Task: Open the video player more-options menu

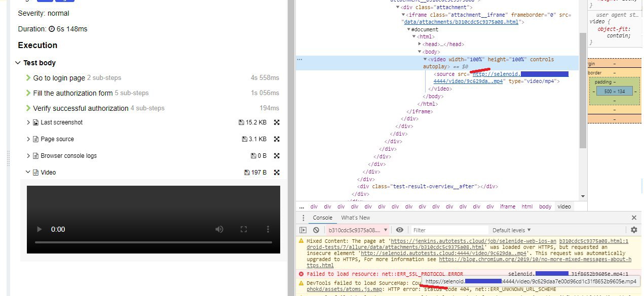Action: 268,229
